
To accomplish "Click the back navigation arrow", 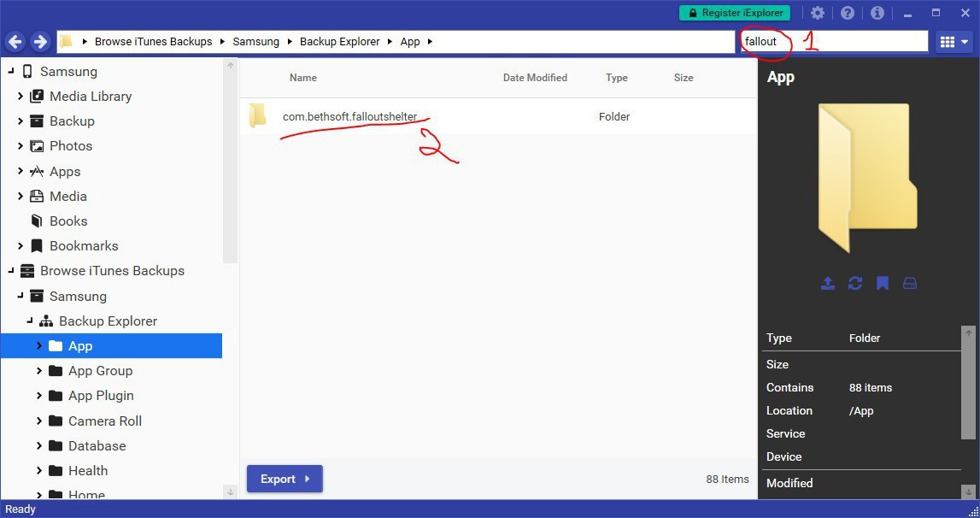I will tap(15, 41).
